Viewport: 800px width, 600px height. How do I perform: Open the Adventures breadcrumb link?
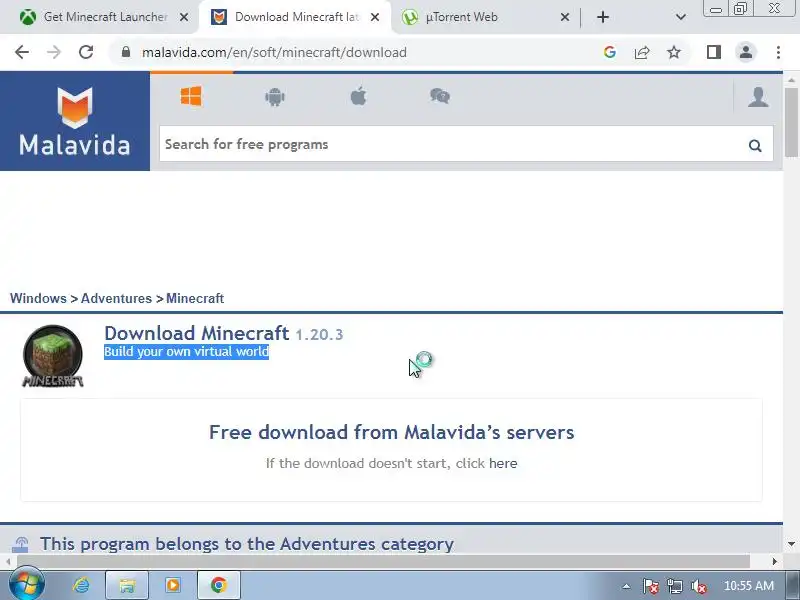pyautogui.click(x=116, y=298)
